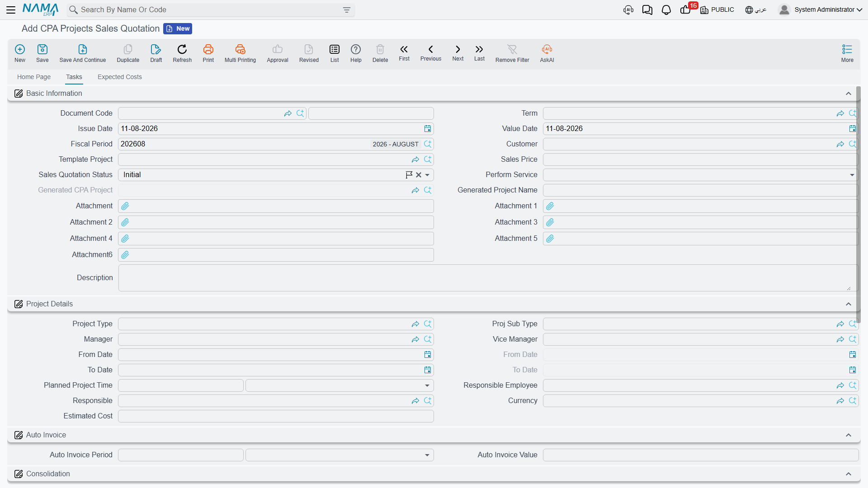Open the notifications bell

(x=666, y=10)
